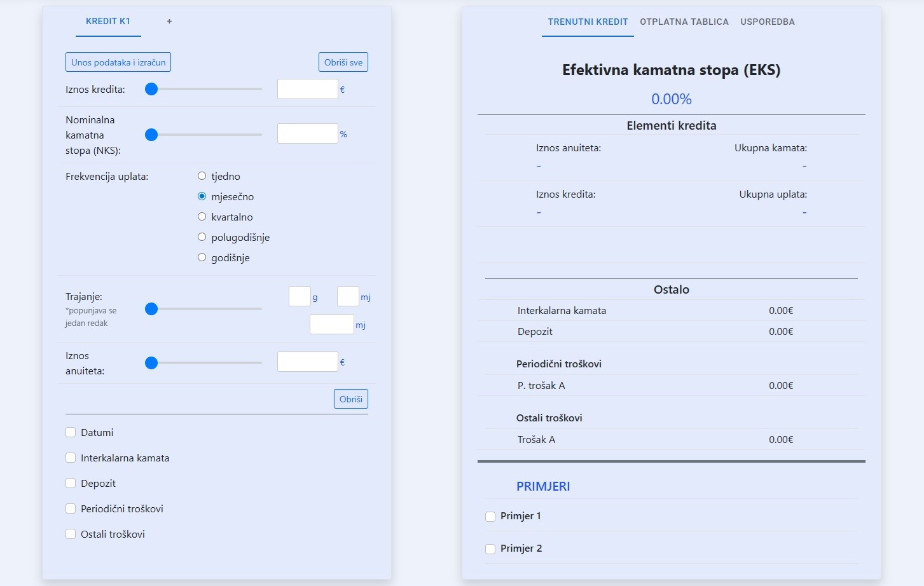
Task: Click the Trajanje slider handle
Action: tap(151, 310)
